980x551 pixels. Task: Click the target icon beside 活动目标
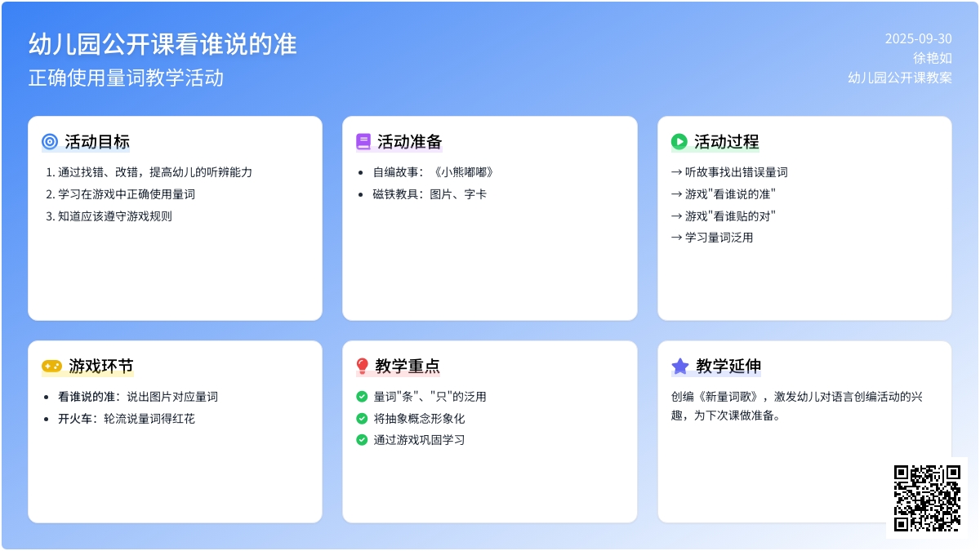pos(50,142)
